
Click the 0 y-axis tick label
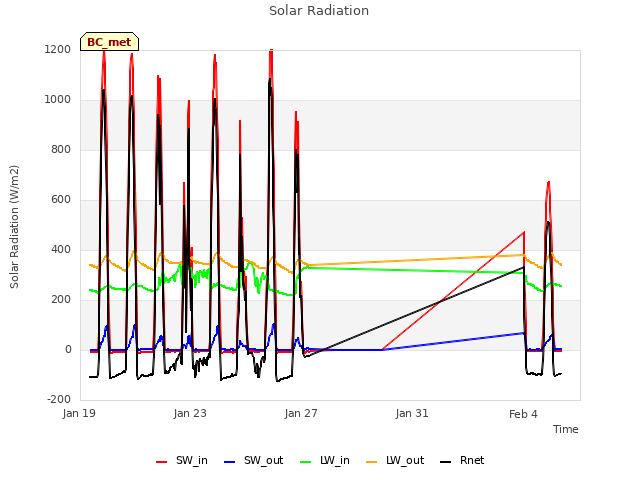click(x=68, y=350)
